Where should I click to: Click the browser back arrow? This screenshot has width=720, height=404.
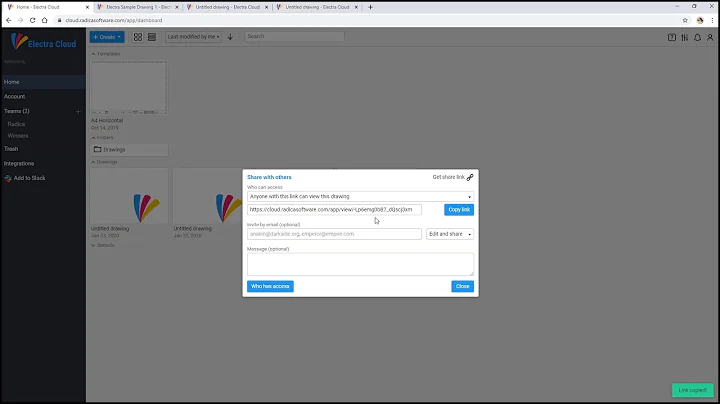(8, 20)
